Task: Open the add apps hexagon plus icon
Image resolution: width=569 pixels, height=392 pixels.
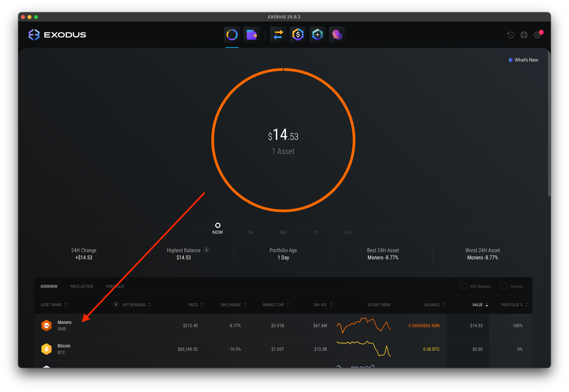Action: (x=317, y=35)
